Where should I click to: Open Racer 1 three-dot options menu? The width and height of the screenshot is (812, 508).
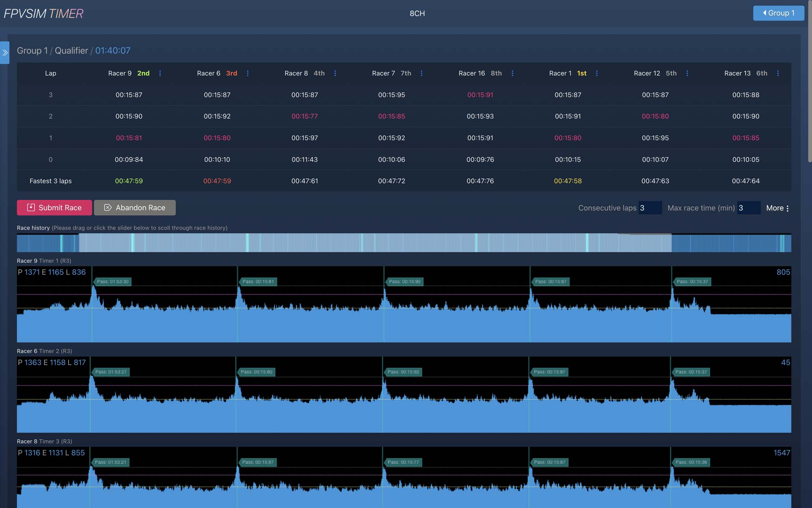597,73
